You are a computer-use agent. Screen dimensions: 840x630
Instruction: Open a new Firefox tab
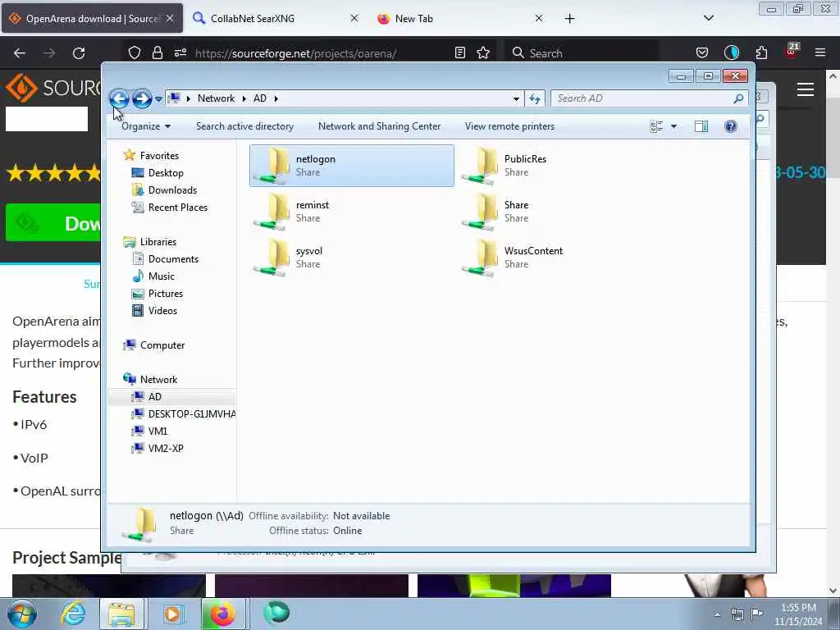[569, 19]
